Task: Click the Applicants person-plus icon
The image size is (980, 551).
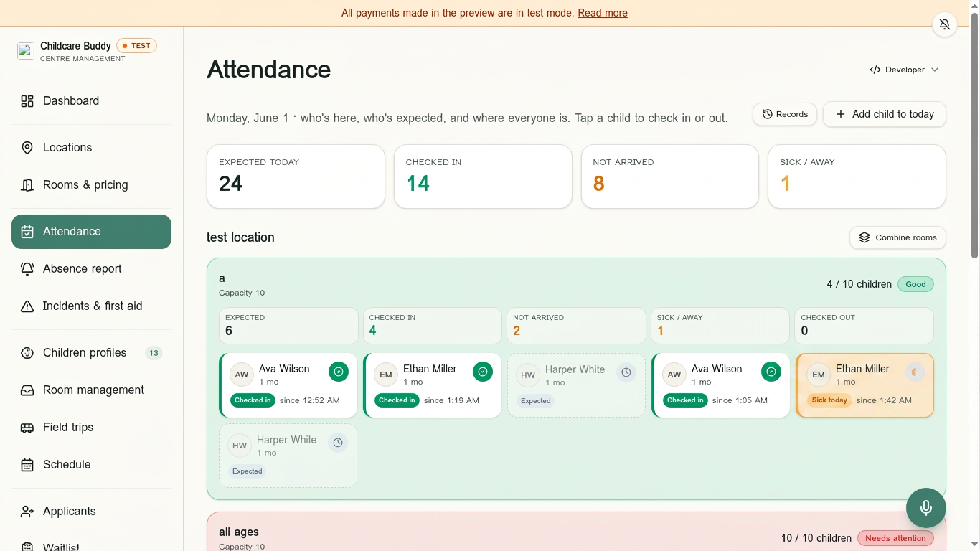Action: [x=27, y=512]
